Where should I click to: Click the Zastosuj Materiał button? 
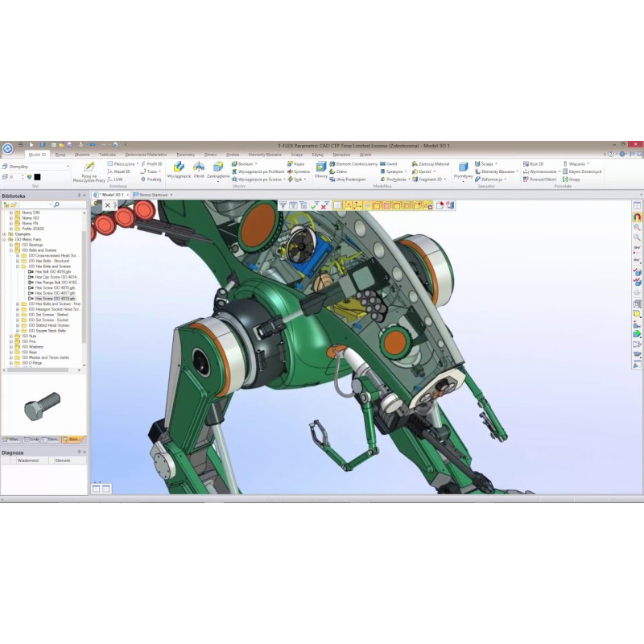tap(431, 163)
